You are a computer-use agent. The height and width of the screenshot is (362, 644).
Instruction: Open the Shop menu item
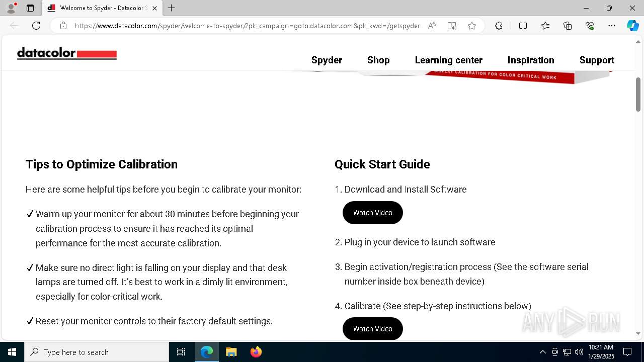point(378,60)
